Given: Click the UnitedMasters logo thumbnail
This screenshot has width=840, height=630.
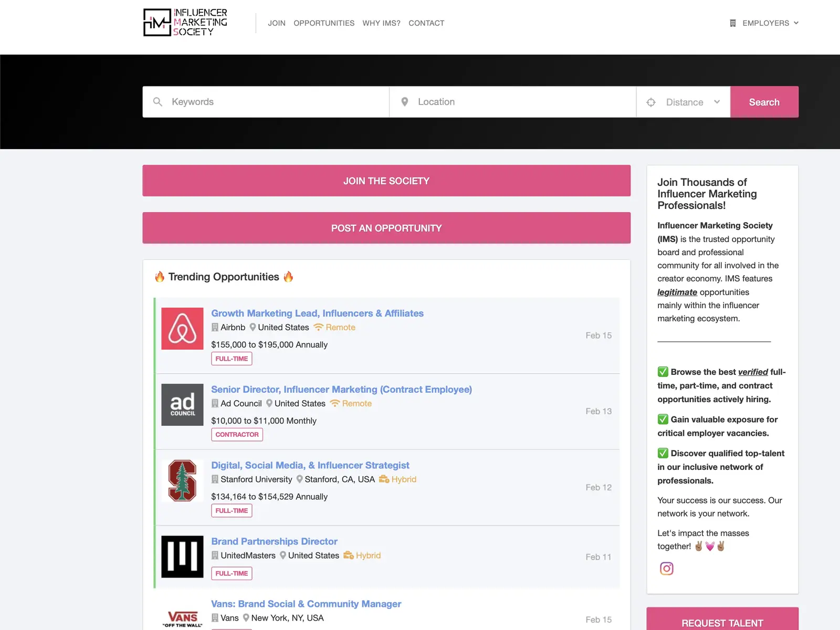Looking at the screenshot, I should point(182,556).
